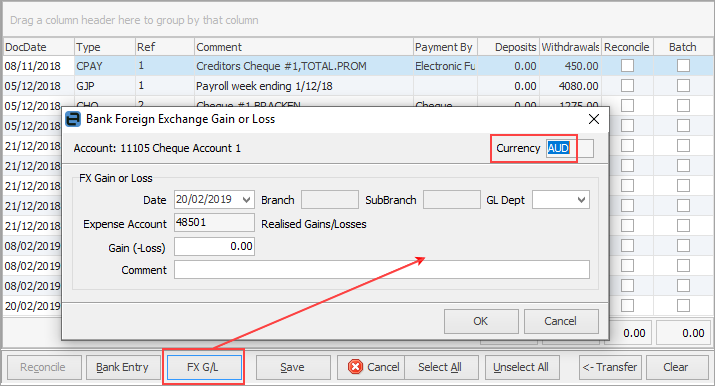The width and height of the screenshot is (715, 386).
Task: Click the Unselect All button
Action: tap(522, 367)
